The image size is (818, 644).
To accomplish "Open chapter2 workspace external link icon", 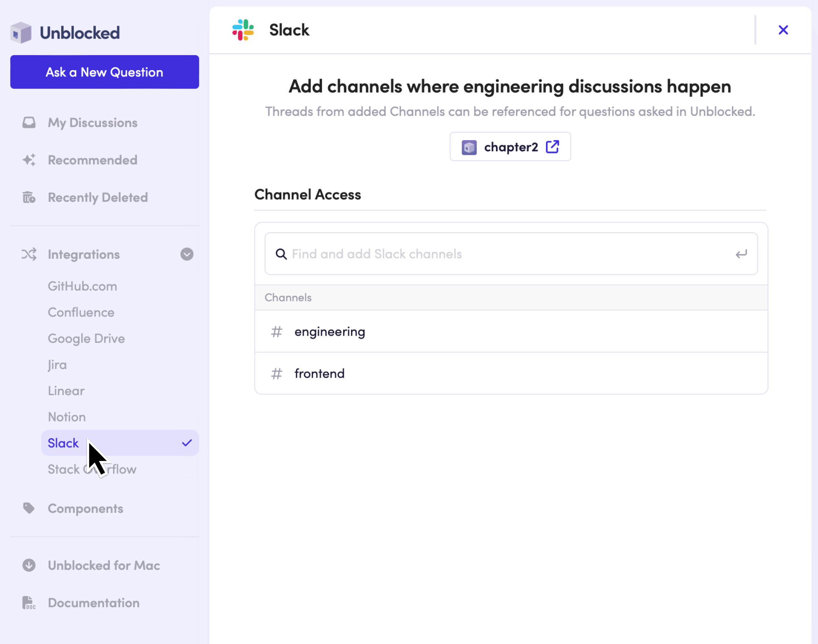I will coord(552,147).
